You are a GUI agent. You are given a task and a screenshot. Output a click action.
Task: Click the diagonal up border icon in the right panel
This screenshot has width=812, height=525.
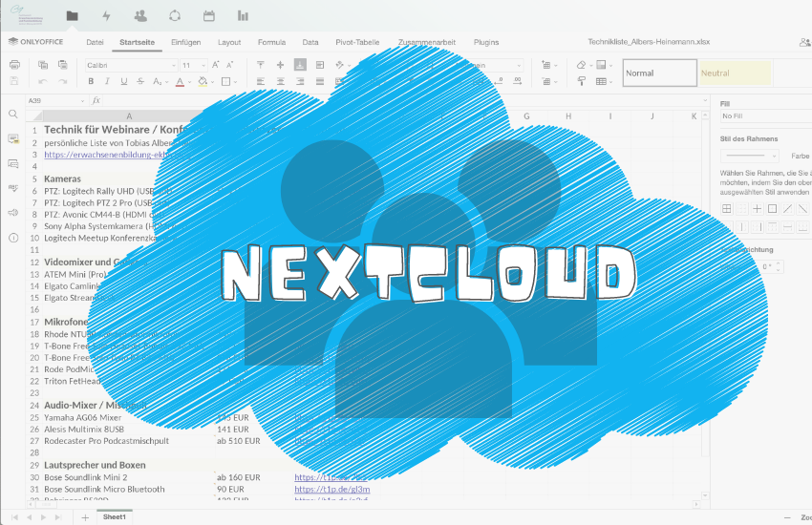[x=788, y=209]
